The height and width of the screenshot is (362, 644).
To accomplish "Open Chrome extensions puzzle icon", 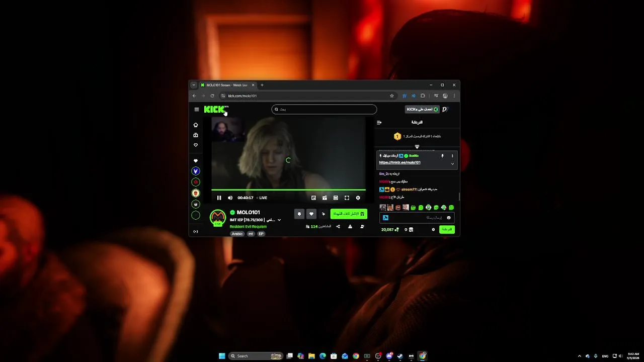I will tap(423, 96).
